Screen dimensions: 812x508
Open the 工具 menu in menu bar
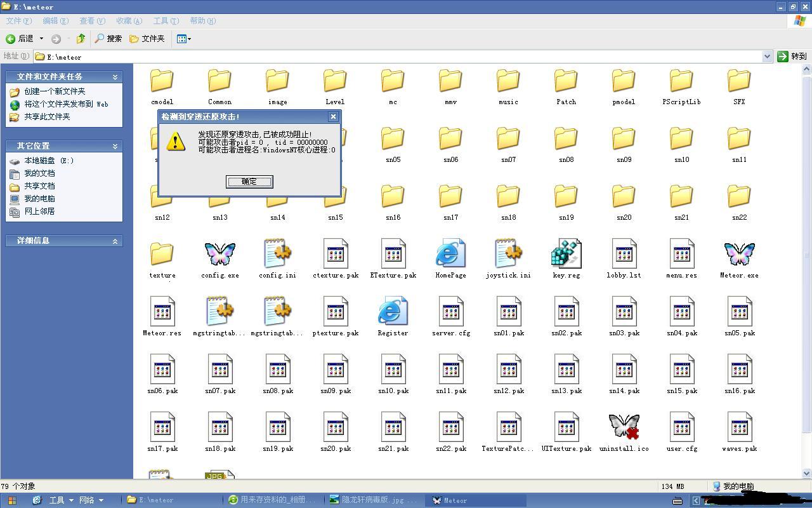(166, 21)
